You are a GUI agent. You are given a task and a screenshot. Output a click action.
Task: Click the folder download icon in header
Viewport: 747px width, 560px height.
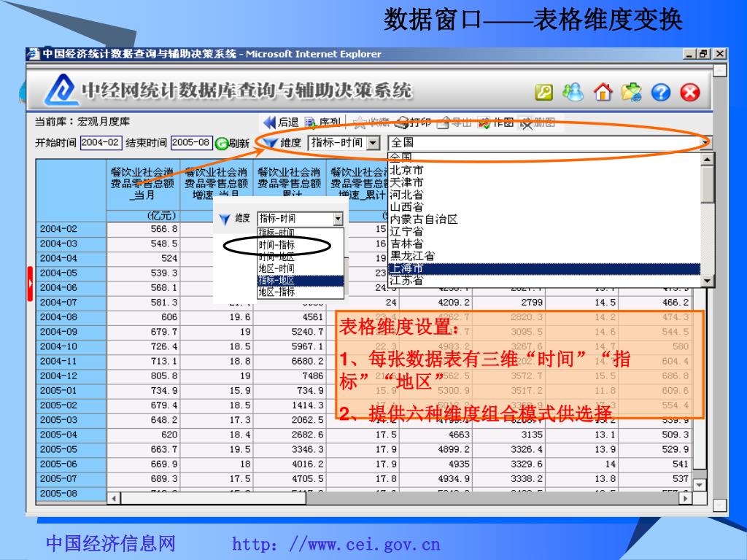632,92
